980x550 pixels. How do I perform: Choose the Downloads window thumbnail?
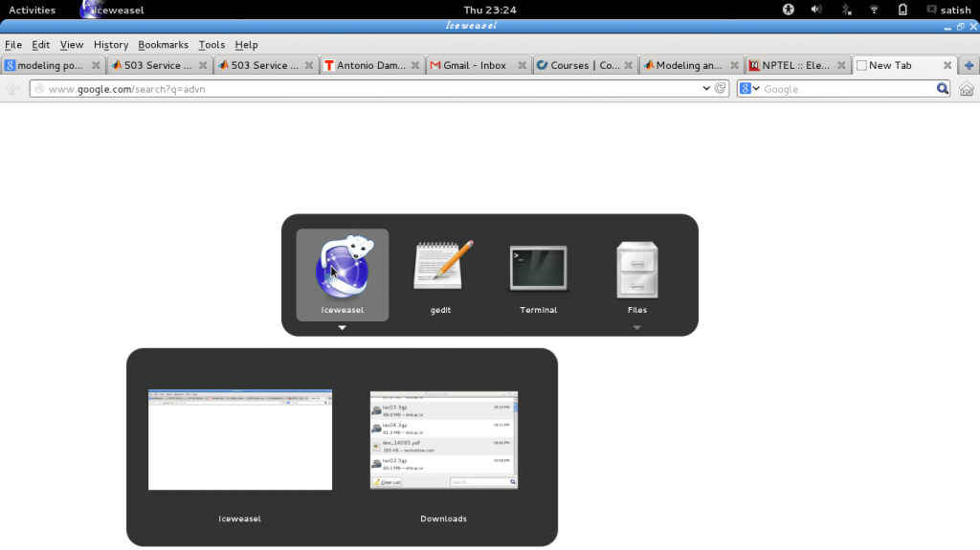(x=444, y=440)
